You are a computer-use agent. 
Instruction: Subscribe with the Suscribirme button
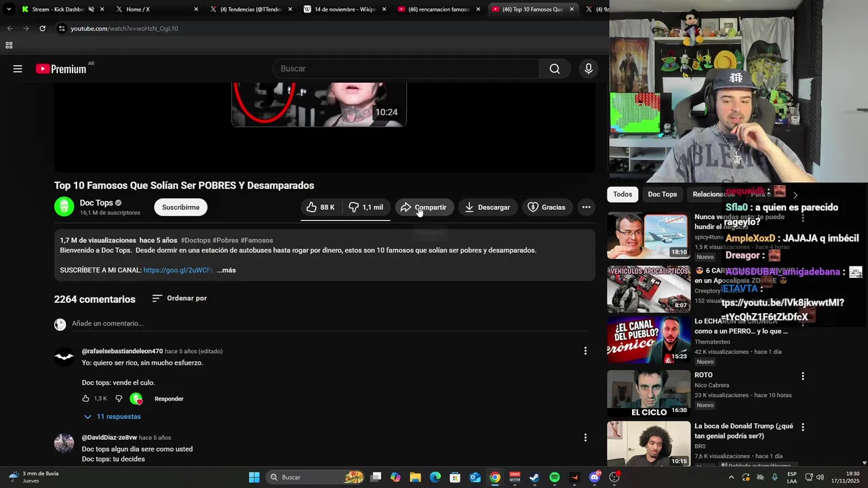point(180,207)
